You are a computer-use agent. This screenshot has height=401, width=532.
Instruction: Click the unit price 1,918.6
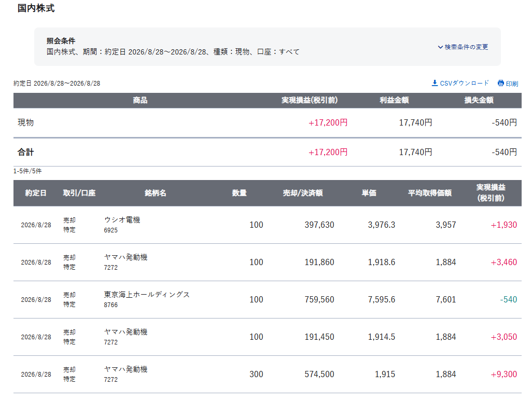381,262
